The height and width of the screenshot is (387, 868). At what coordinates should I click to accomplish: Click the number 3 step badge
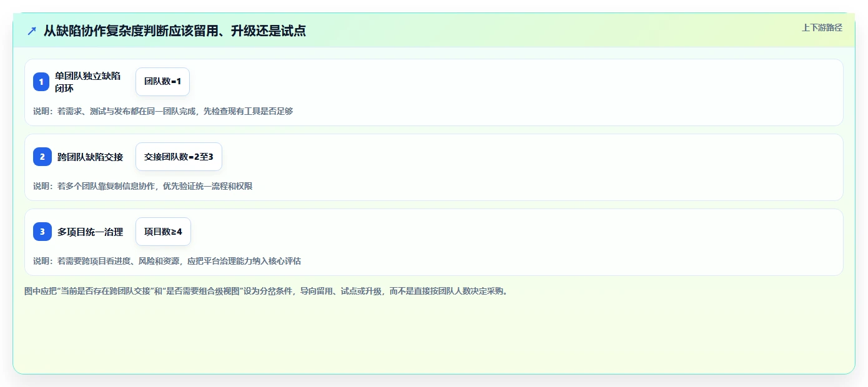42,232
